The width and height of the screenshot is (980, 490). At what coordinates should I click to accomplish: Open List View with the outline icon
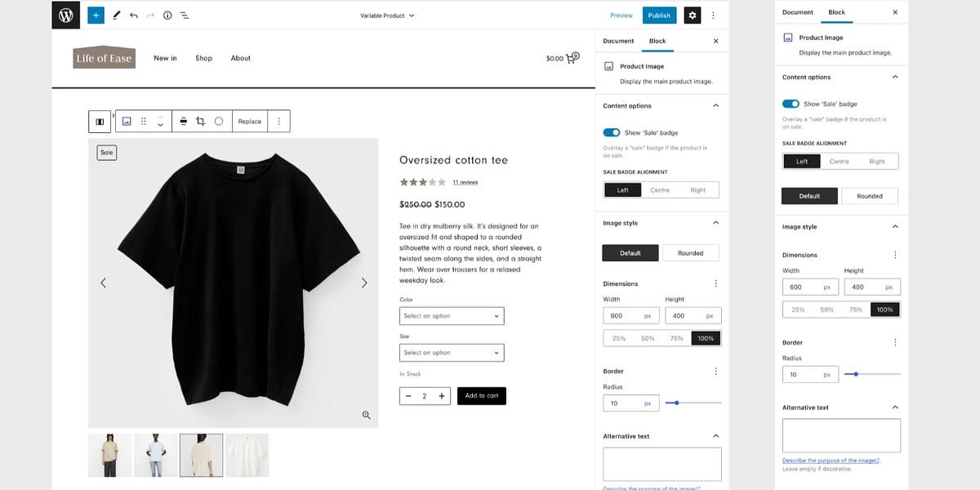point(185,15)
